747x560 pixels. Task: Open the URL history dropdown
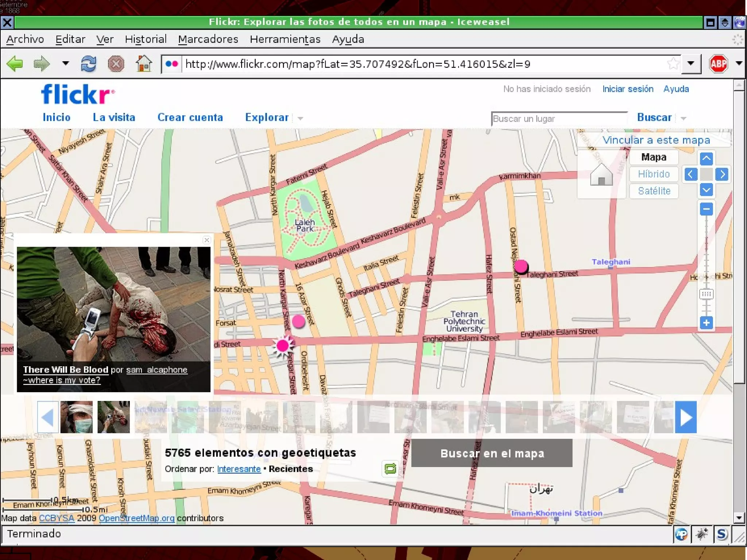[691, 64]
